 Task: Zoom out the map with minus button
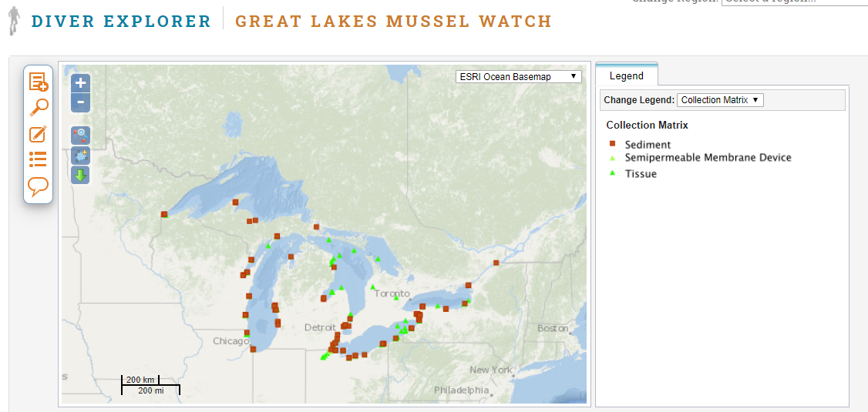(x=81, y=102)
